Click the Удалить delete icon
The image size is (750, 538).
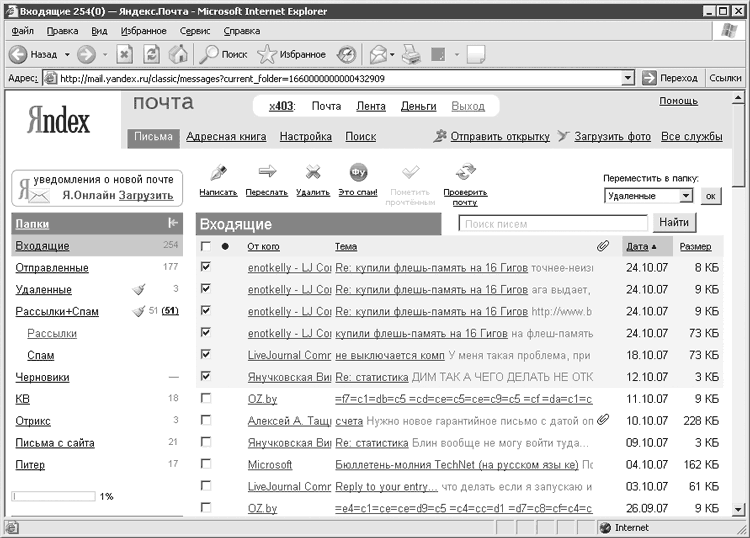tap(313, 172)
